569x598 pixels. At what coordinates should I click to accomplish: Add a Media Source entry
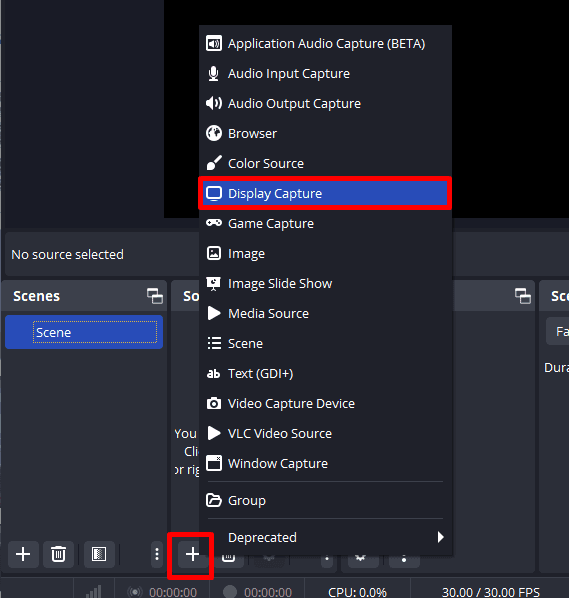[325, 313]
